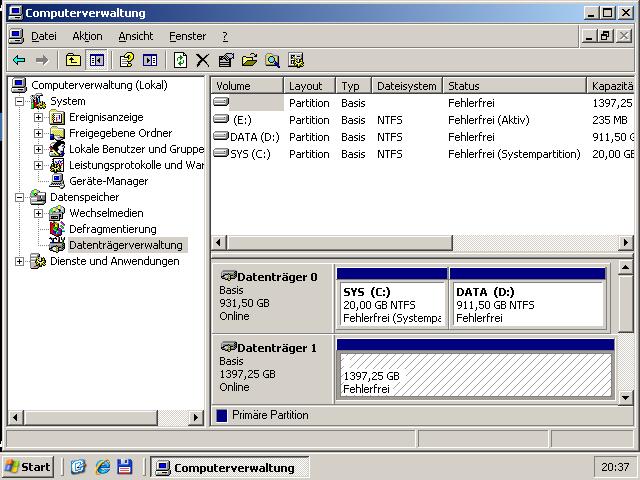The height and width of the screenshot is (480, 640).
Task: Sort by the Layout column header
Action: click(x=310, y=86)
